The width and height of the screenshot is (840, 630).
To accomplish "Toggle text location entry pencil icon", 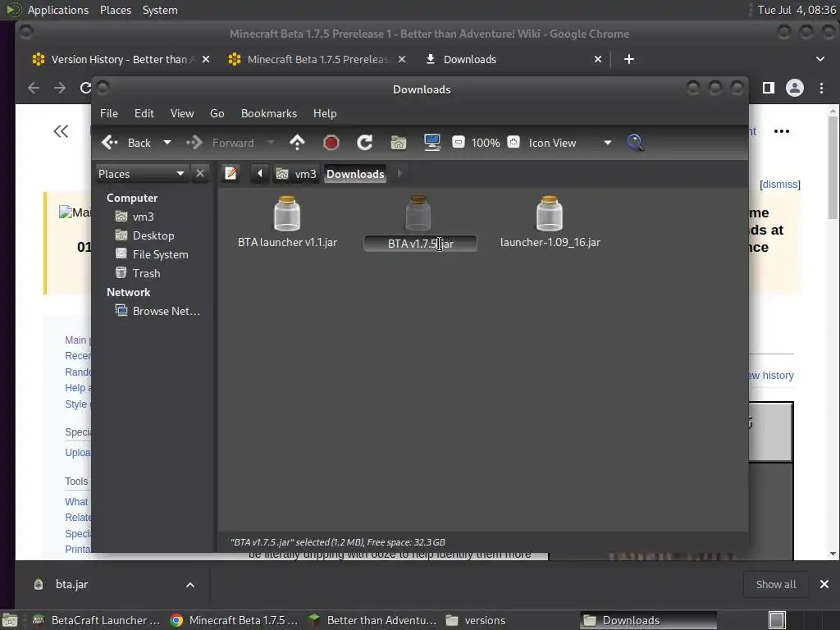I will click(231, 174).
